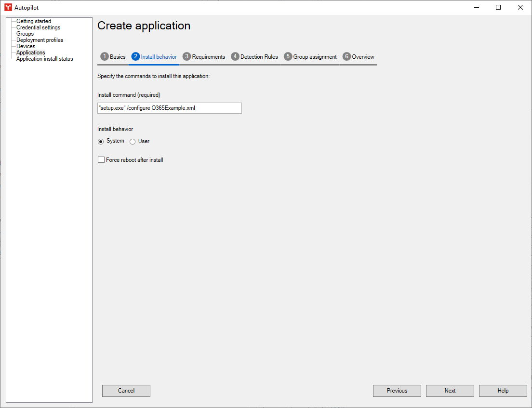Select the System install behavior radio button
The width and height of the screenshot is (532, 408).
click(x=101, y=142)
